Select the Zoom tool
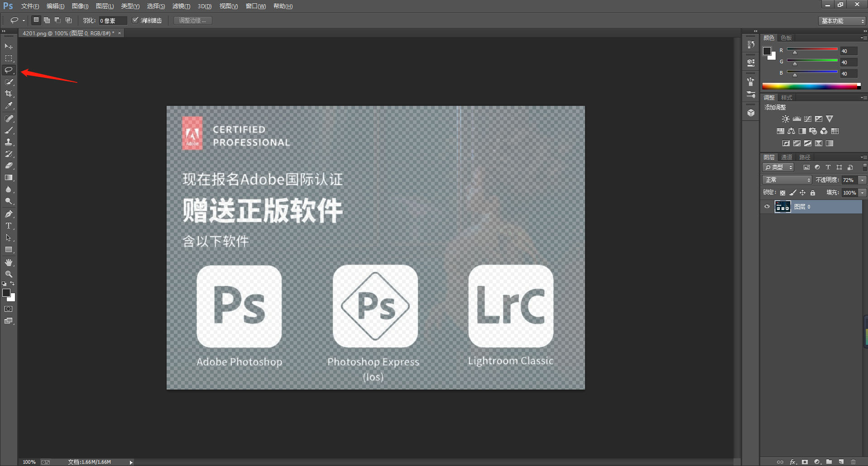The height and width of the screenshot is (466, 868). 9,274
